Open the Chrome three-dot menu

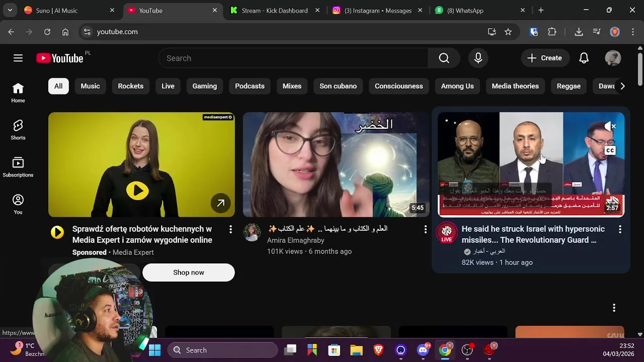click(x=632, y=32)
